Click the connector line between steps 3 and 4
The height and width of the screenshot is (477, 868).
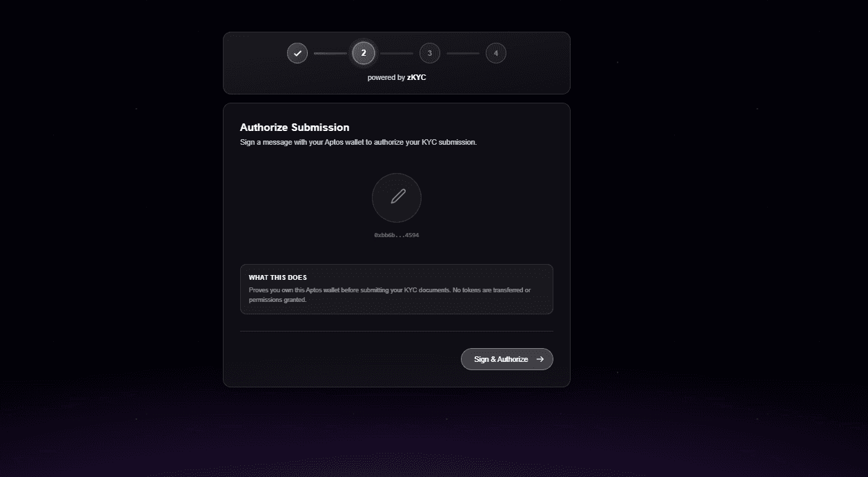[x=462, y=53]
